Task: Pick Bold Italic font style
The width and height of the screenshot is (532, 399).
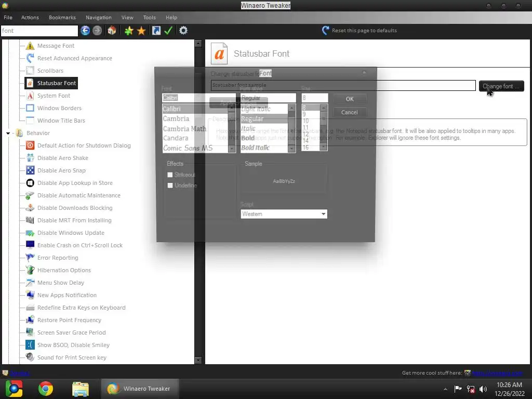Action: [255, 148]
